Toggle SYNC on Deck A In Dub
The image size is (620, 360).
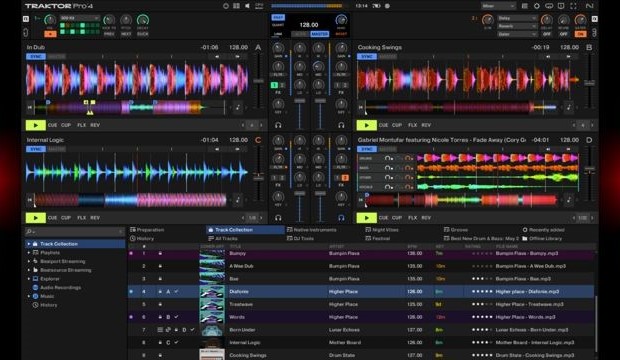click(x=36, y=57)
